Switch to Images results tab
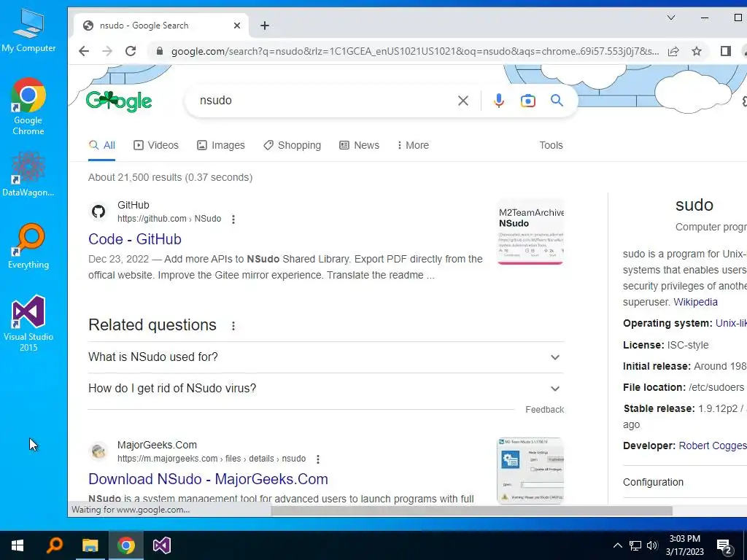This screenshot has width=747, height=560. (221, 145)
